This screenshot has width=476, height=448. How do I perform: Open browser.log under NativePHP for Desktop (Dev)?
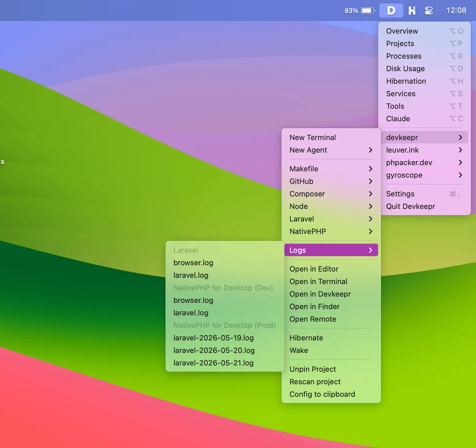tap(225, 300)
